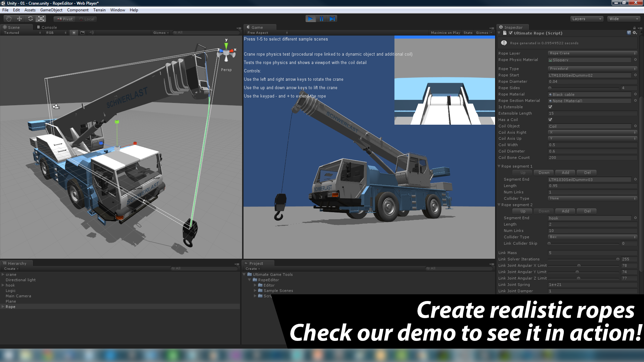The width and height of the screenshot is (644, 362).
Task: Click the Move tool icon in toolbar
Action: (x=19, y=18)
